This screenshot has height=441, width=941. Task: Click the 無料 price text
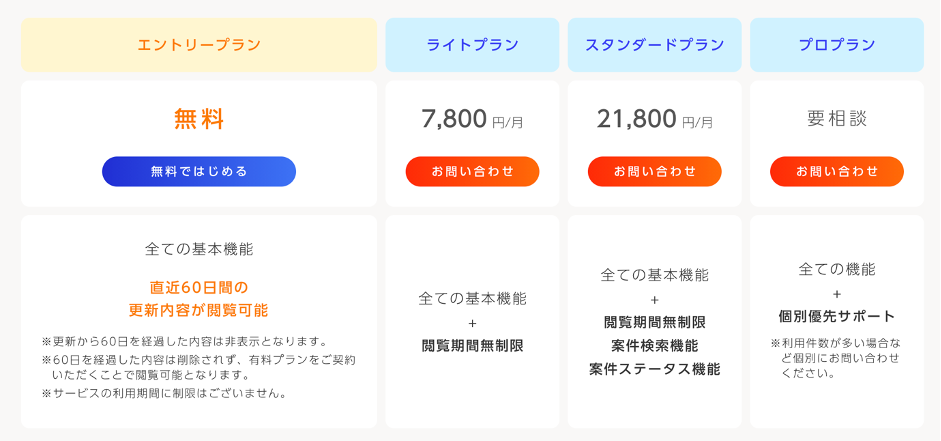pos(199,119)
